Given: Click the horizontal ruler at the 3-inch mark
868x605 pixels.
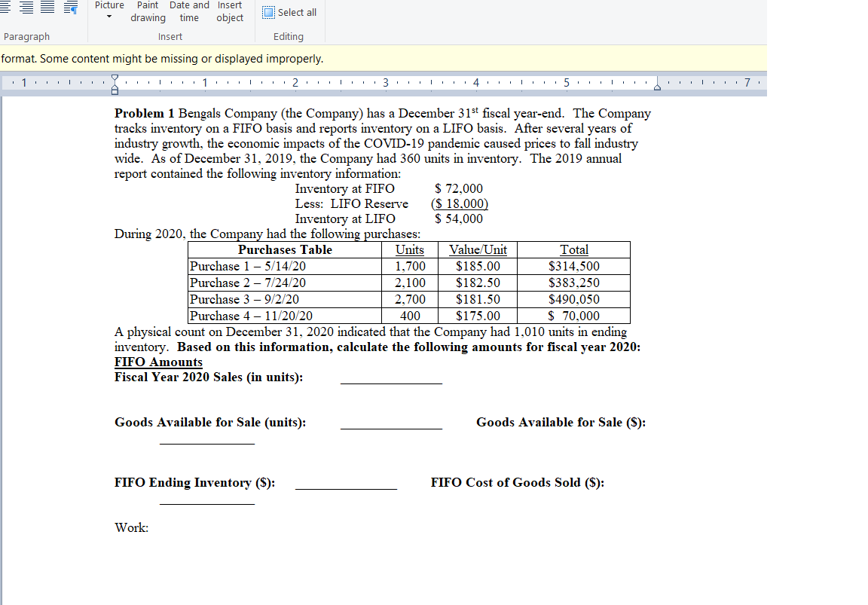Looking at the screenshot, I should tap(385, 83).
